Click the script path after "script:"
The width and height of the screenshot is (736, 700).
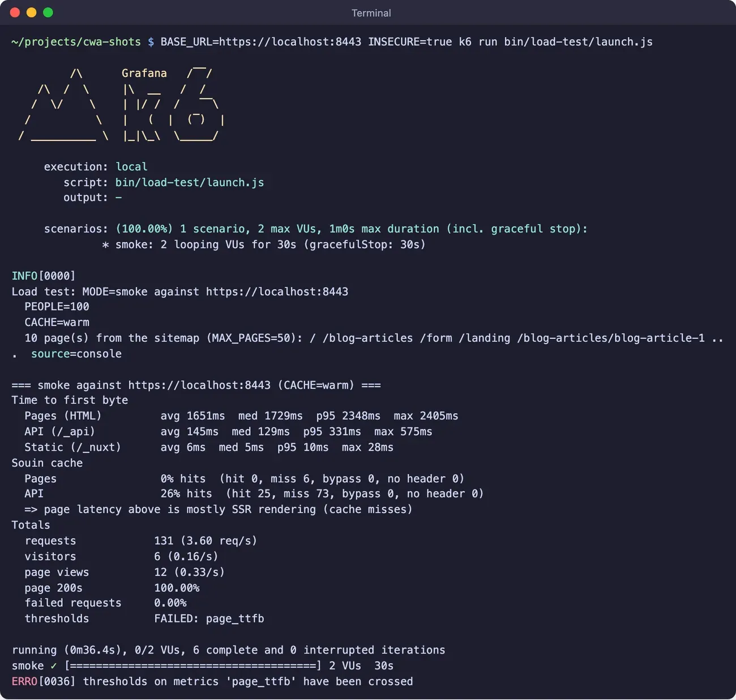pos(190,182)
